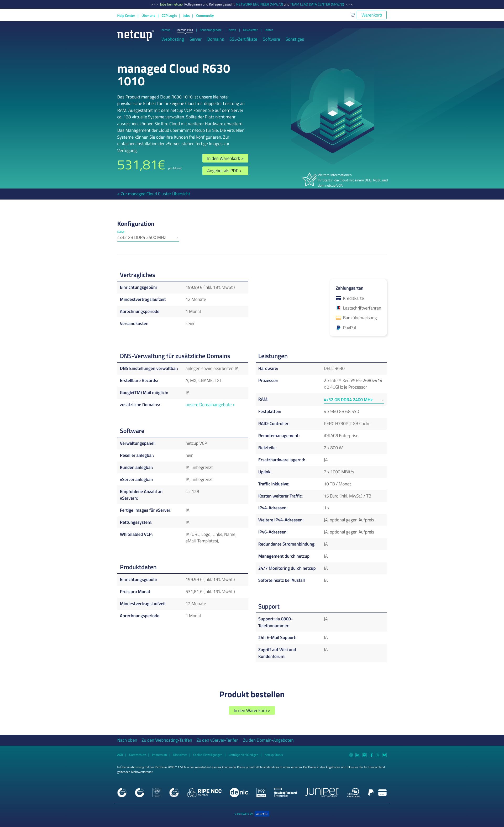Follow unsere Domainangebote link
This screenshot has width=504, height=827.
click(x=210, y=405)
